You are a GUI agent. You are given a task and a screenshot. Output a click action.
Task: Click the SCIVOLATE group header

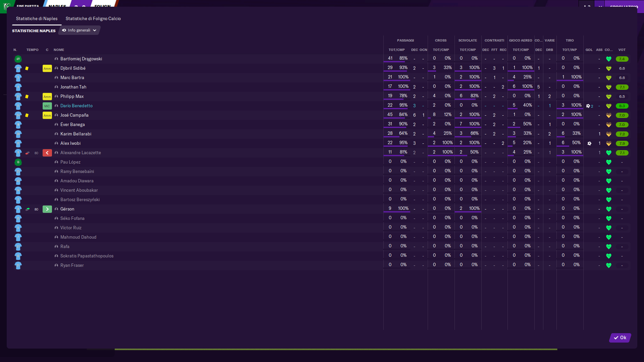[468, 40]
